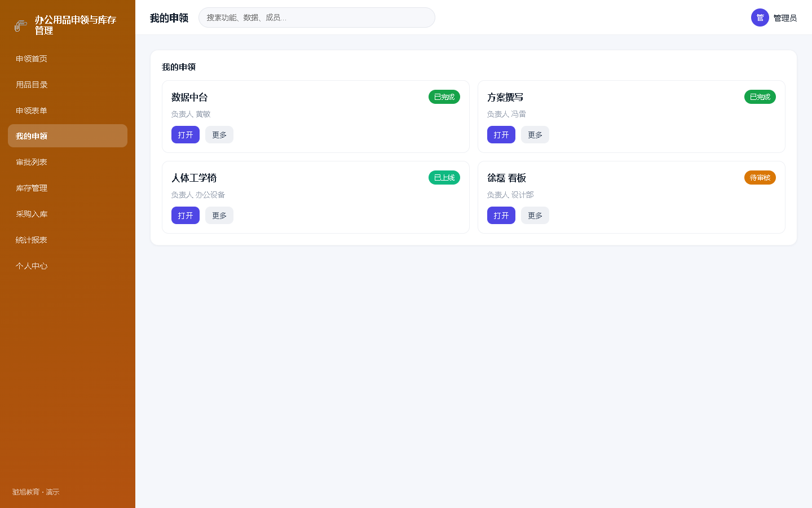Click the 人体工学椅 card title

coord(194,178)
